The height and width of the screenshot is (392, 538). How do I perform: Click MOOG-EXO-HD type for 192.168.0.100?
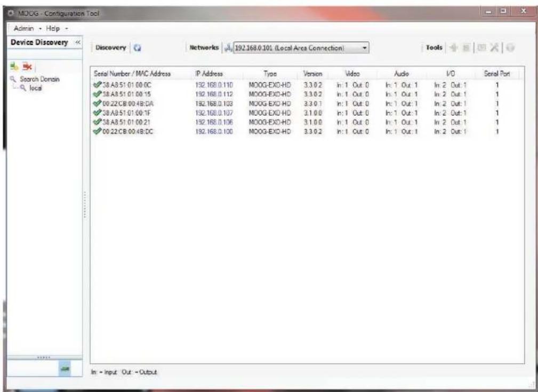click(x=270, y=131)
